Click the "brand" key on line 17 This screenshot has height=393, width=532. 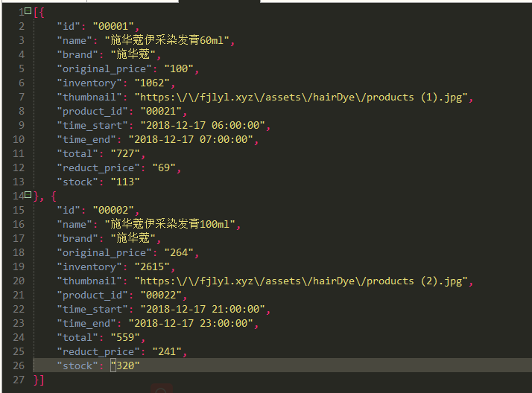click(x=77, y=238)
